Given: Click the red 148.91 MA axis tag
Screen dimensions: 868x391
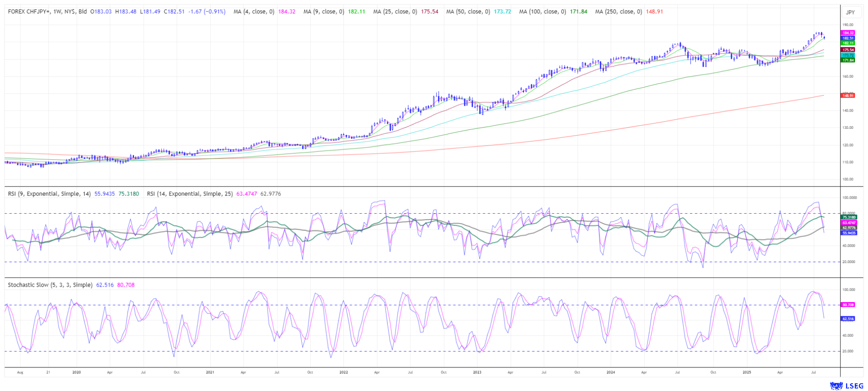Looking at the screenshot, I should (x=848, y=96).
